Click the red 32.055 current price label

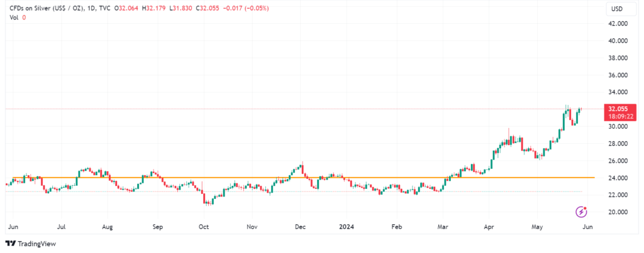[617, 109]
